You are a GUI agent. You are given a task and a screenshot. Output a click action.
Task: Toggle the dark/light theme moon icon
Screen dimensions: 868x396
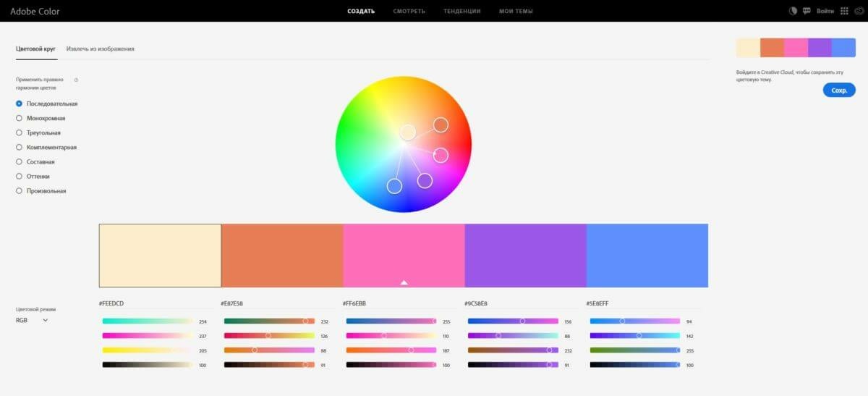click(793, 11)
